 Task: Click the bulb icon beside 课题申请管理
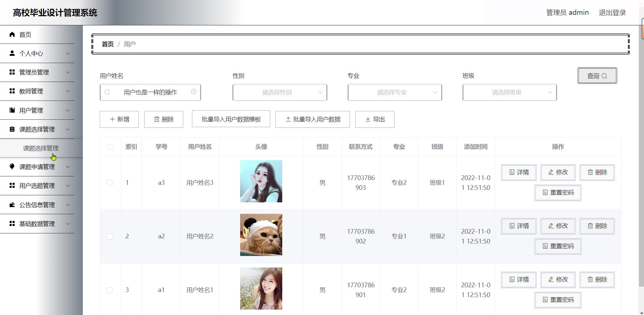12,167
